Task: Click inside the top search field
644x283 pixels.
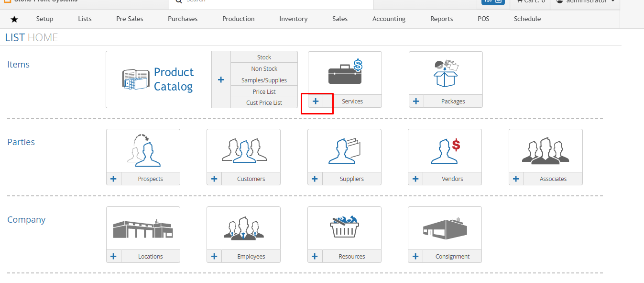Action: click(x=271, y=4)
